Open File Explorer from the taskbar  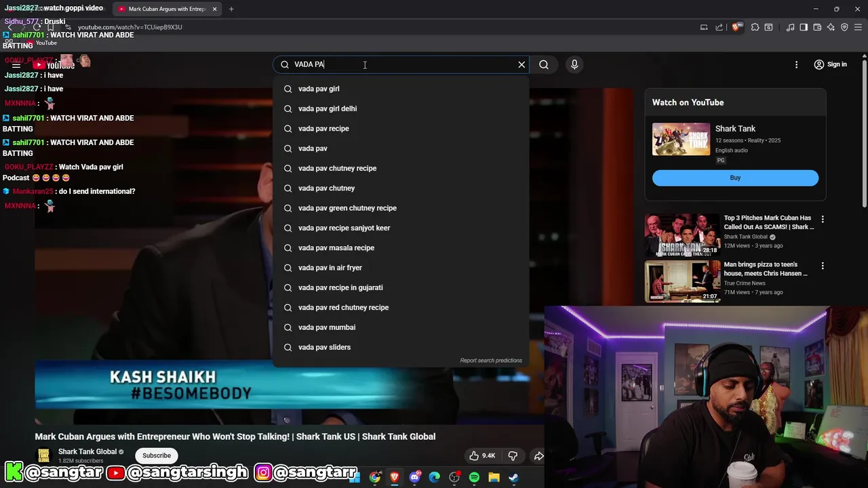tap(494, 477)
